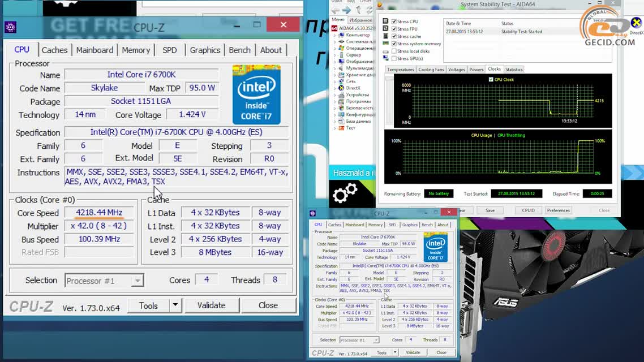This screenshot has height=362, width=644.
Task: Select the Stability Test: Started log row
Action: 527,32
